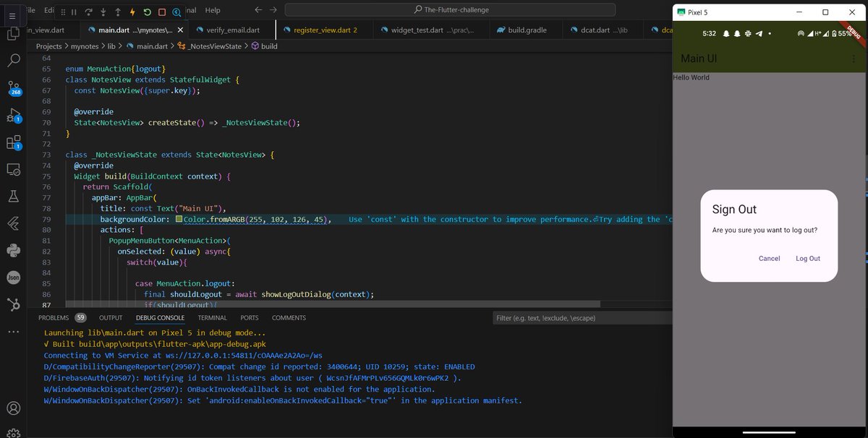
Task: Open the PORTS panel tab
Action: 250,318
